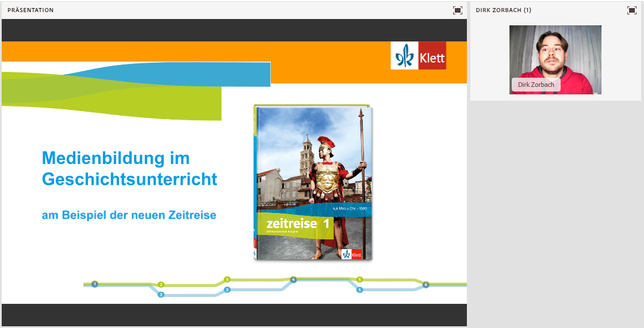The height and width of the screenshot is (328, 644).
Task: Maximize the Dirk Zorbach video panel
Action: (632, 10)
